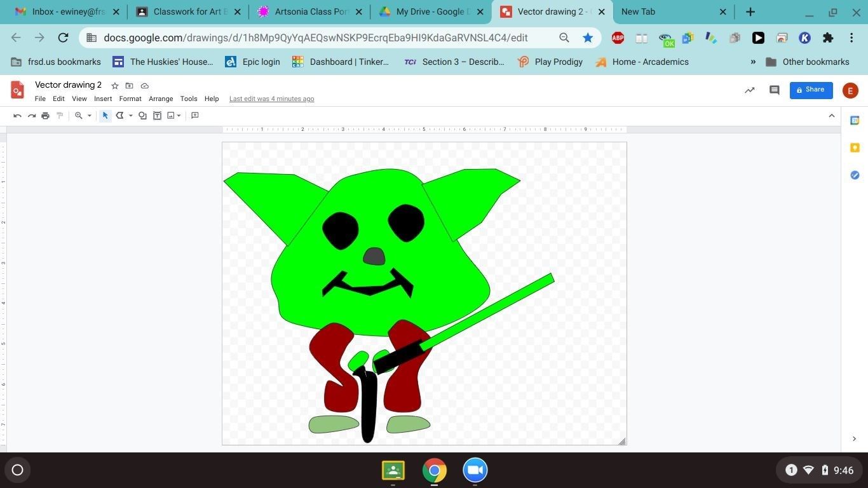Open the Insert menu
Viewport: 868px width, 488px height.
(x=103, y=99)
